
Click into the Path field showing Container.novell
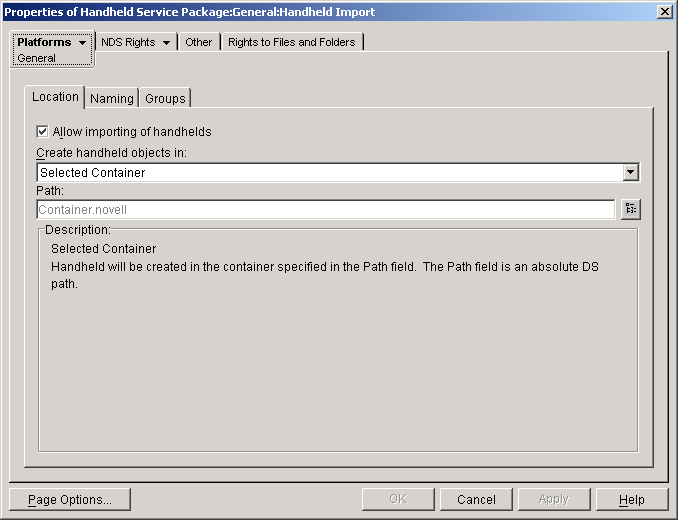point(326,210)
